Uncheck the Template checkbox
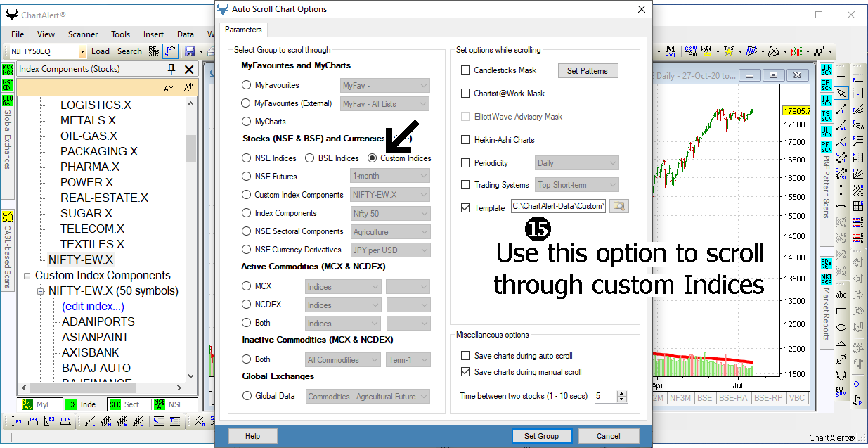Screen dimensions: 868x448 [465, 207]
